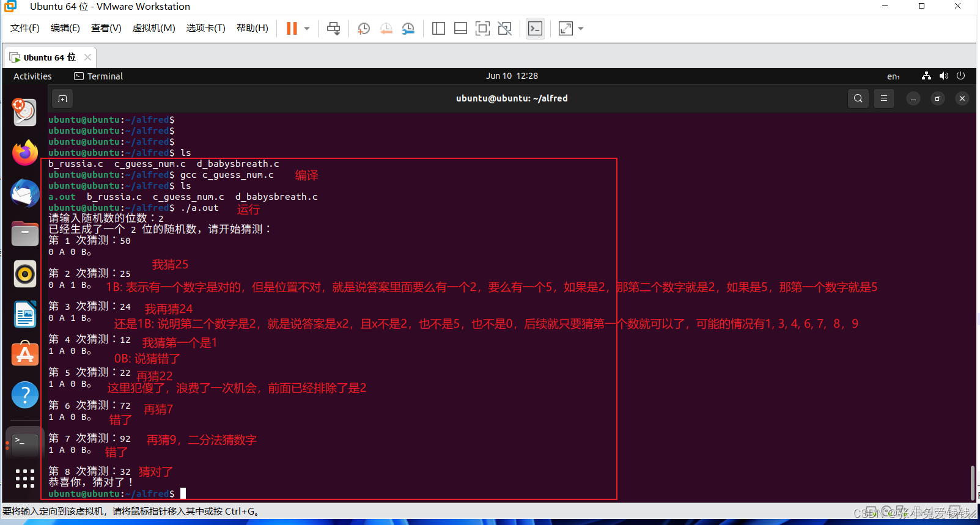Close the terminal window
The height and width of the screenshot is (525, 980).
(962, 98)
